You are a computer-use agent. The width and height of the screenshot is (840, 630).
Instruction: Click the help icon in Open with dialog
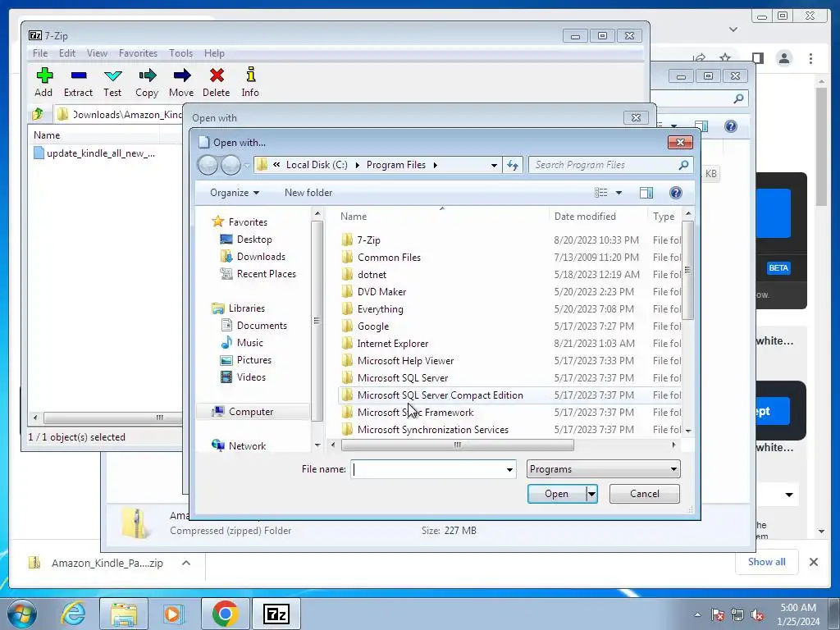point(676,193)
